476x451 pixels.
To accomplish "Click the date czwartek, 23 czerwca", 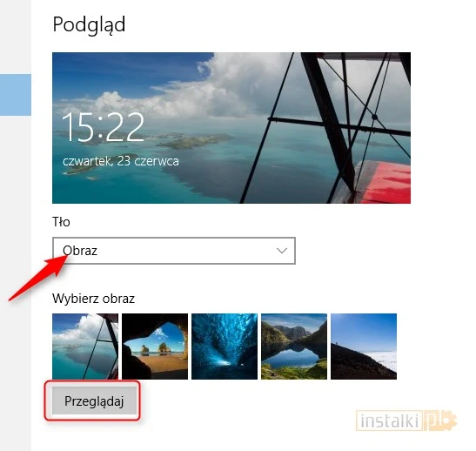I will click(x=120, y=161).
